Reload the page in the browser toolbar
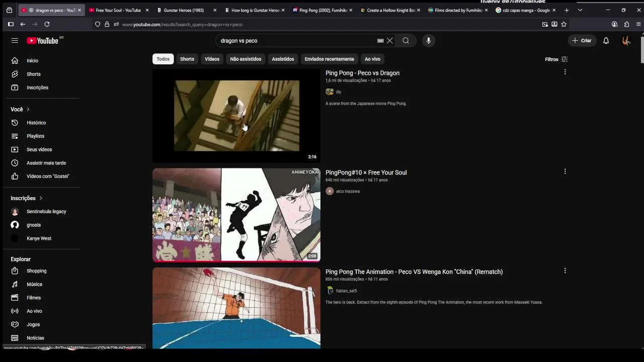This screenshot has width=644, height=362. [47, 24]
